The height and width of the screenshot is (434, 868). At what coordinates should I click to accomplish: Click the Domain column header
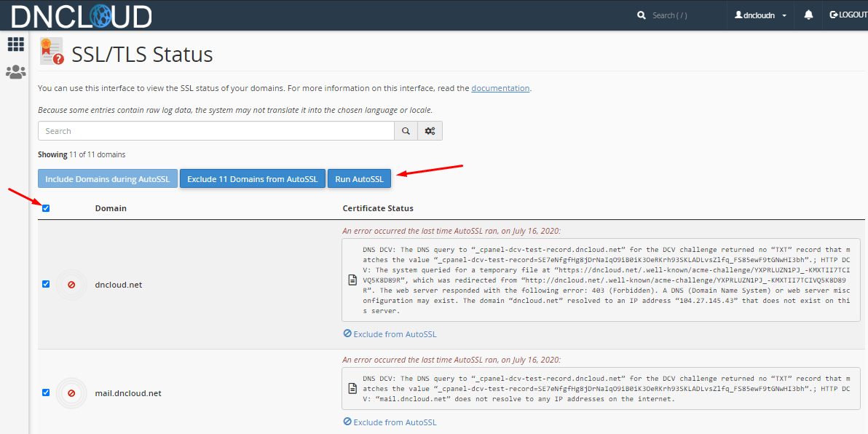pyautogui.click(x=111, y=208)
